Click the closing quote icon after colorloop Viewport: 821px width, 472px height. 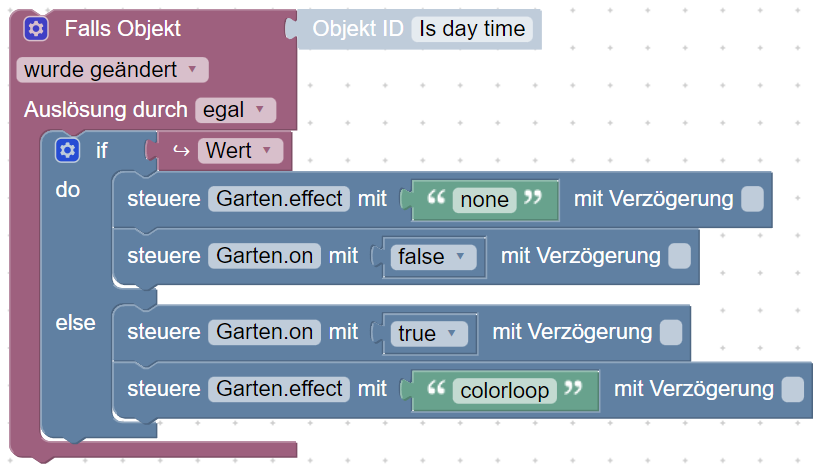(x=574, y=389)
